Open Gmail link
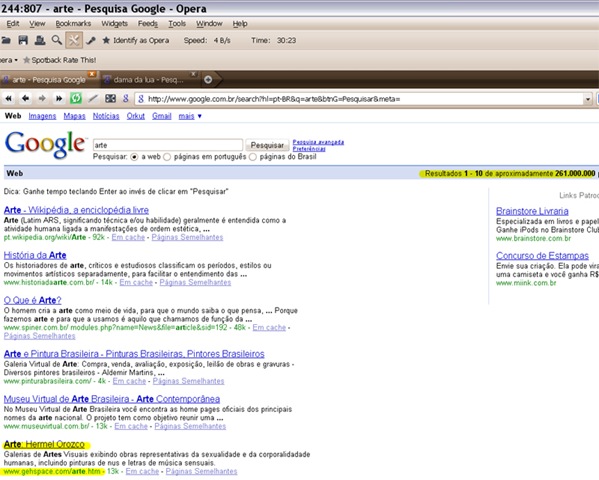 point(162,116)
